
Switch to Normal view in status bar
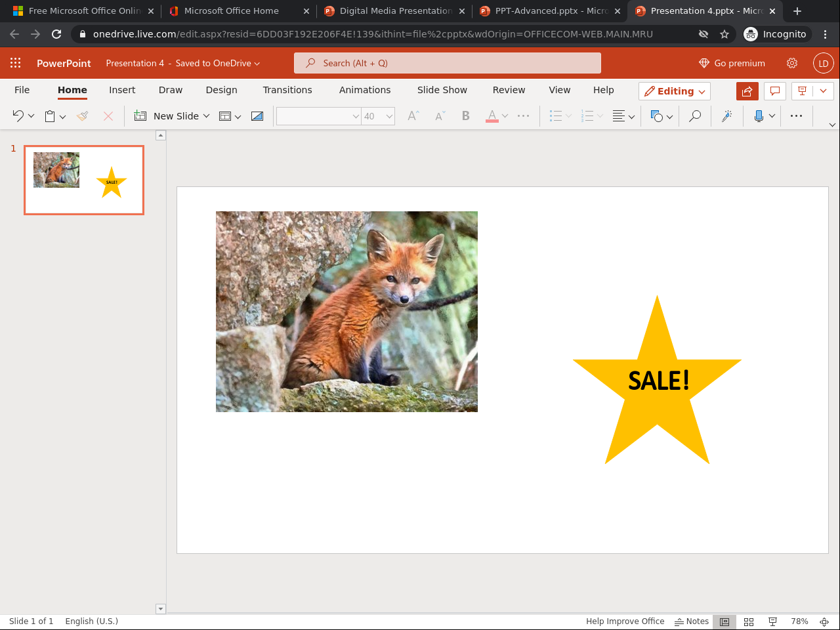(724, 621)
